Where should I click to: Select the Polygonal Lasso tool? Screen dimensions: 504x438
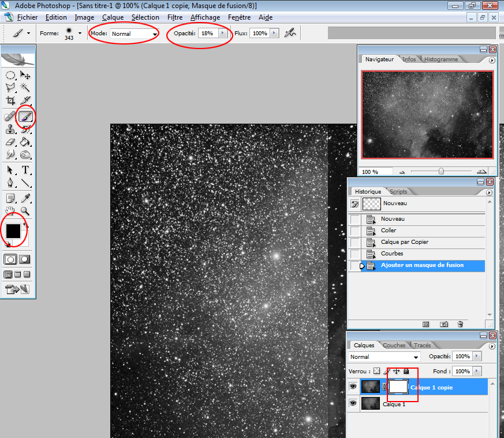coord(10,87)
